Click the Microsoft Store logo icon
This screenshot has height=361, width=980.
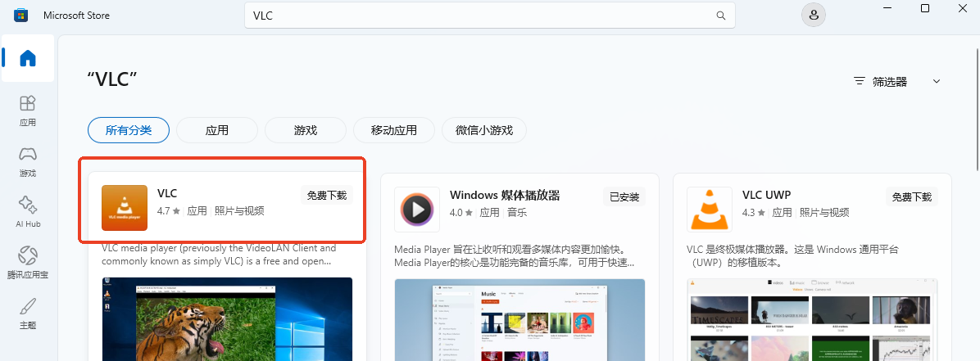20,15
